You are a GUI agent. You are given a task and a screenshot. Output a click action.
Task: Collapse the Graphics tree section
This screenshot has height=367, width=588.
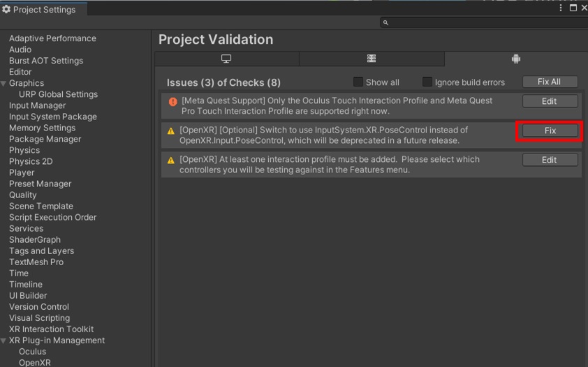click(3, 84)
